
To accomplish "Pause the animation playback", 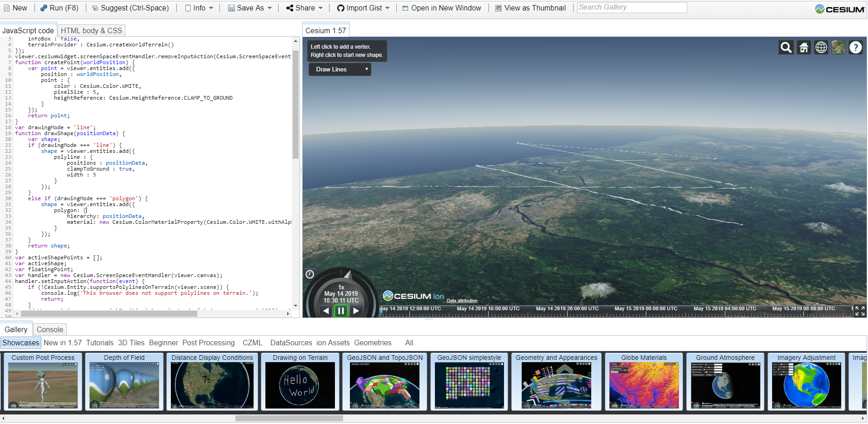I will click(x=340, y=311).
